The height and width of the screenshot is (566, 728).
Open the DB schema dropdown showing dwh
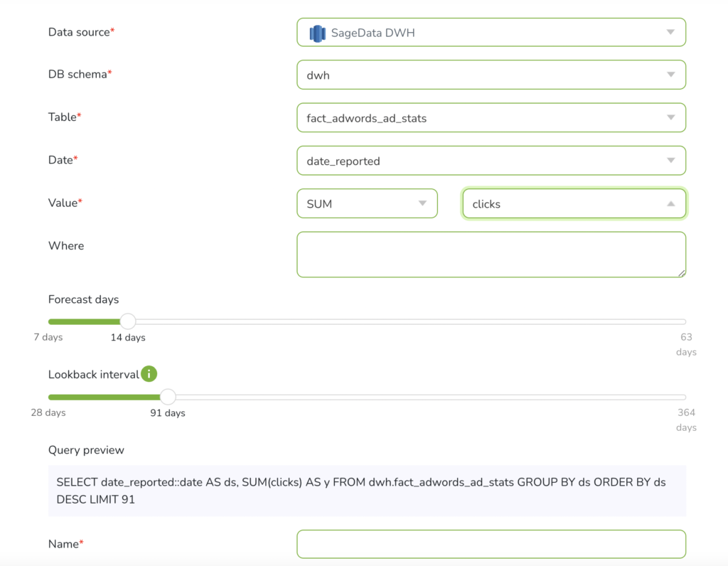point(491,75)
